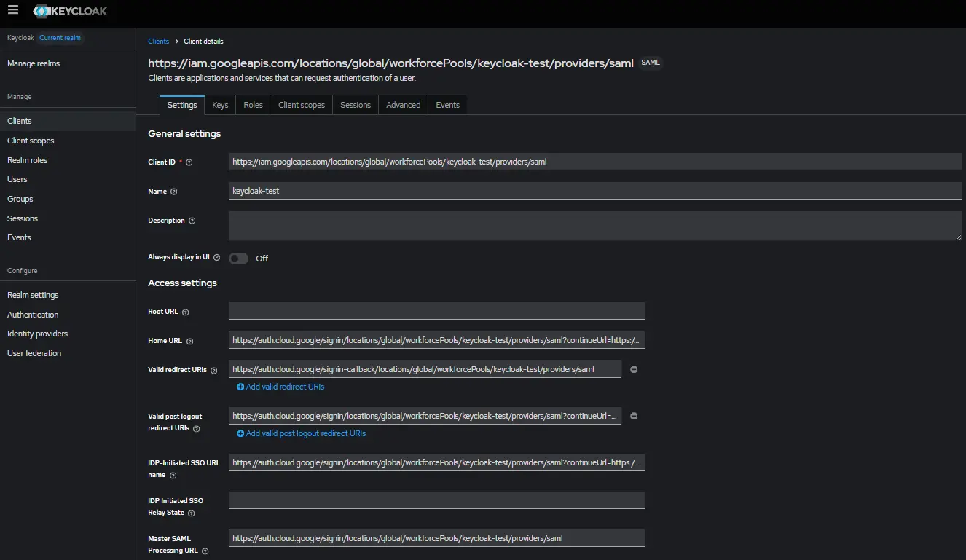Click Always display in UI help icon

pos(217,258)
